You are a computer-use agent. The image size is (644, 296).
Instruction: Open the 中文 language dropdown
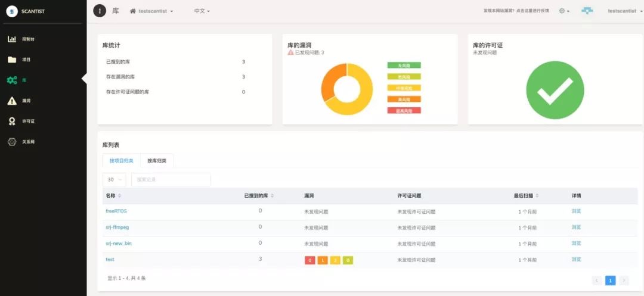pos(202,11)
